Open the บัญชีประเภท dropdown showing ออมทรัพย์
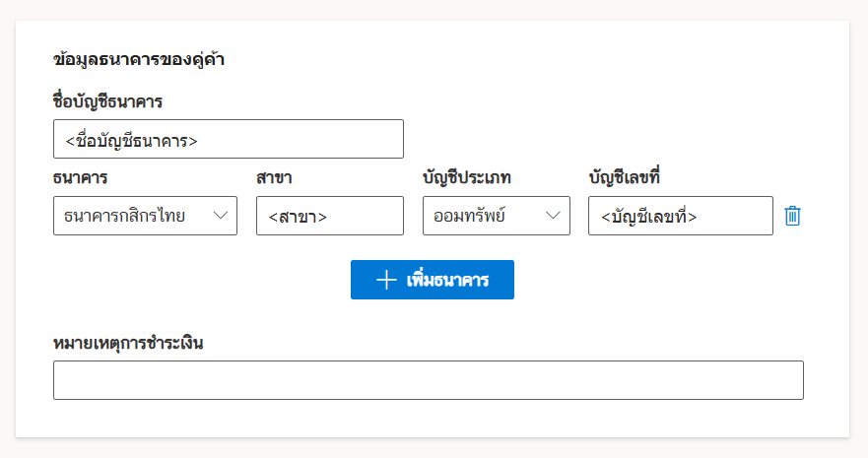 click(x=496, y=216)
